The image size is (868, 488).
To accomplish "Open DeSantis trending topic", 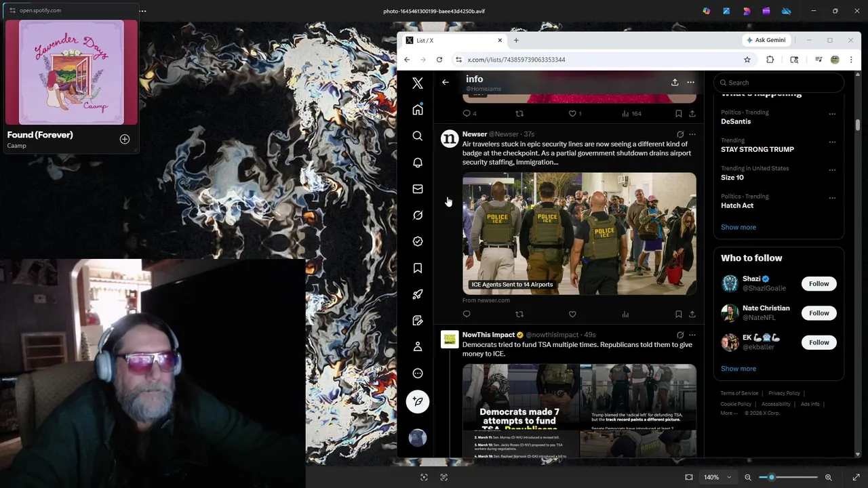I will pos(736,121).
